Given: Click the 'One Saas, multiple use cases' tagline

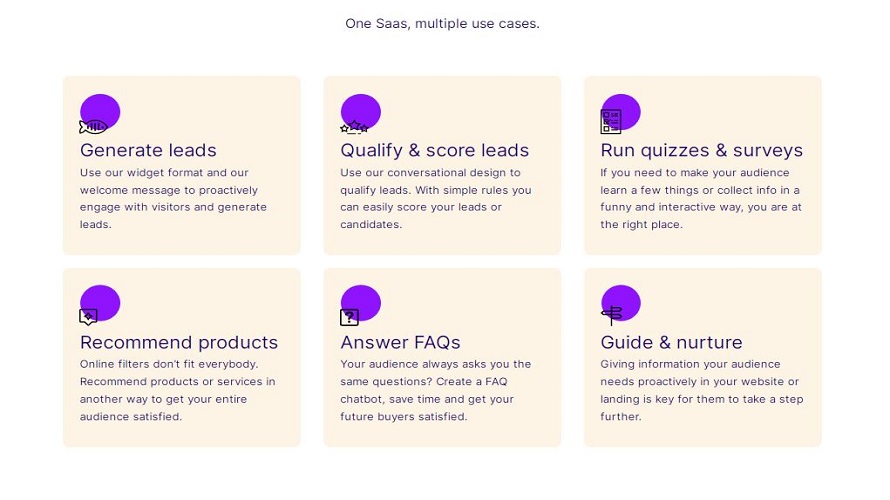Looking at the screenshot, I should 442,23.
